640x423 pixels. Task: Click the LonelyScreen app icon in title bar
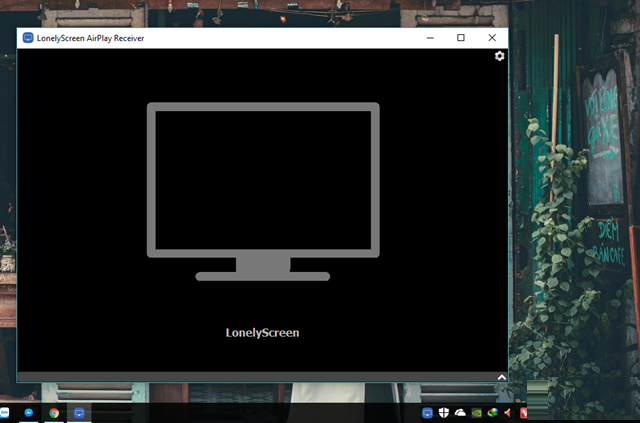tap(28, 38)
